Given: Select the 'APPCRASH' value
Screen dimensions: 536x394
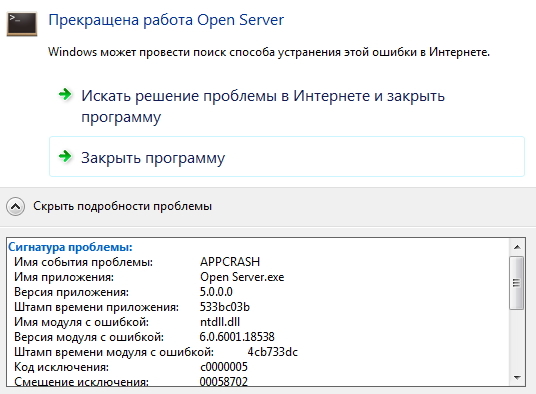Looking at the screenshot, I should pyautogui.click(x=230, y=262).
